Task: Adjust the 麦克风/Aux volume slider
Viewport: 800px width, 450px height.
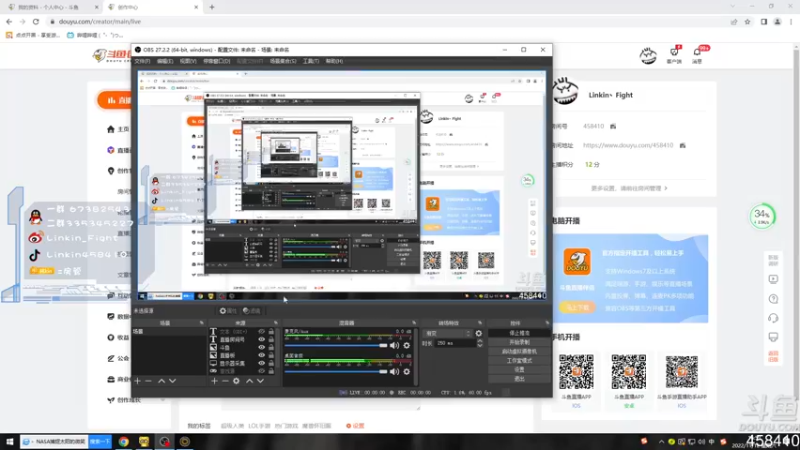Action: [336, 345]
